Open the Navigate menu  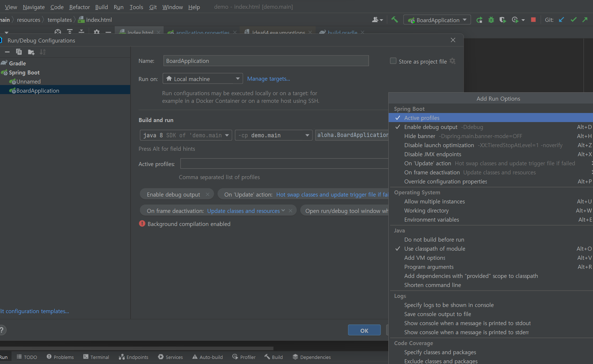pos(34,7)
